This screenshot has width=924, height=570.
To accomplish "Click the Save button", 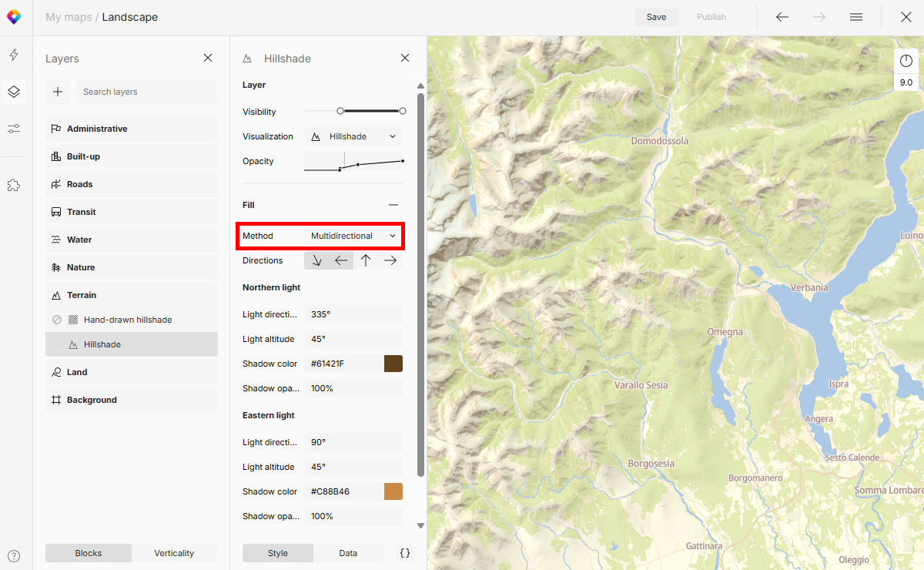I will [x=656, y=16].
